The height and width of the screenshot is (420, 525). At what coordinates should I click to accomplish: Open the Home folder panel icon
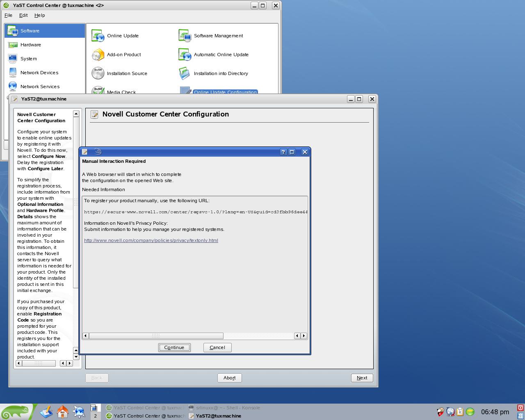63,411
